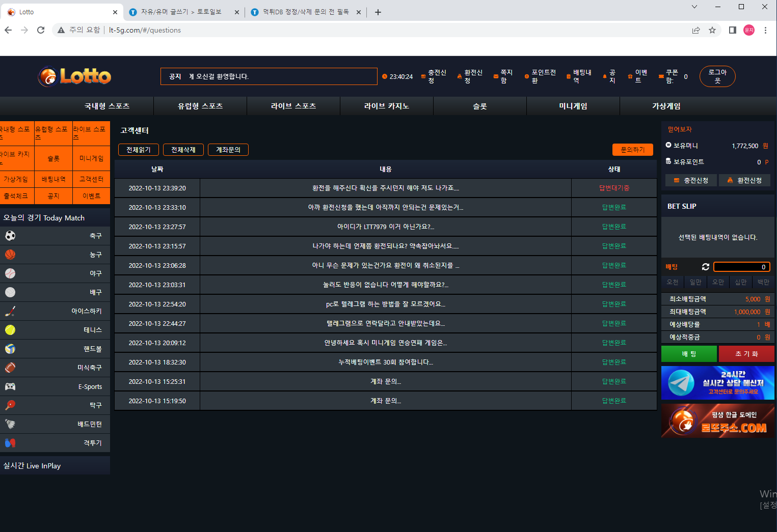The width and height of the screenshot is (777, 532).
Task: Reload the page with browser refresh button
Action: 41,30
